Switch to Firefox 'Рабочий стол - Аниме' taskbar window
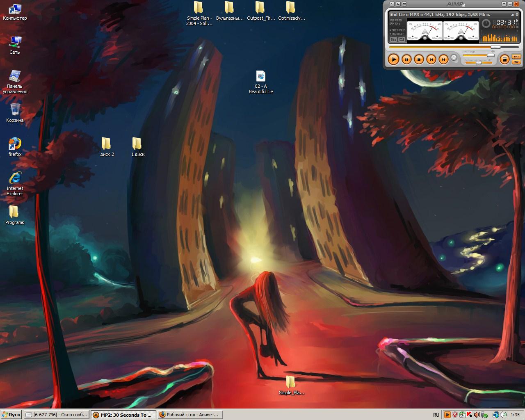The height and width of the screenshot is (420, 525). (x=190, y=415)
